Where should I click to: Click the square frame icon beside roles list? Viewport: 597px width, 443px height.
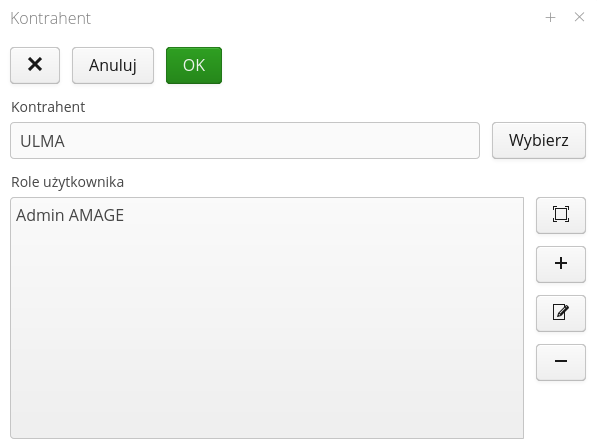pos(560,215)
